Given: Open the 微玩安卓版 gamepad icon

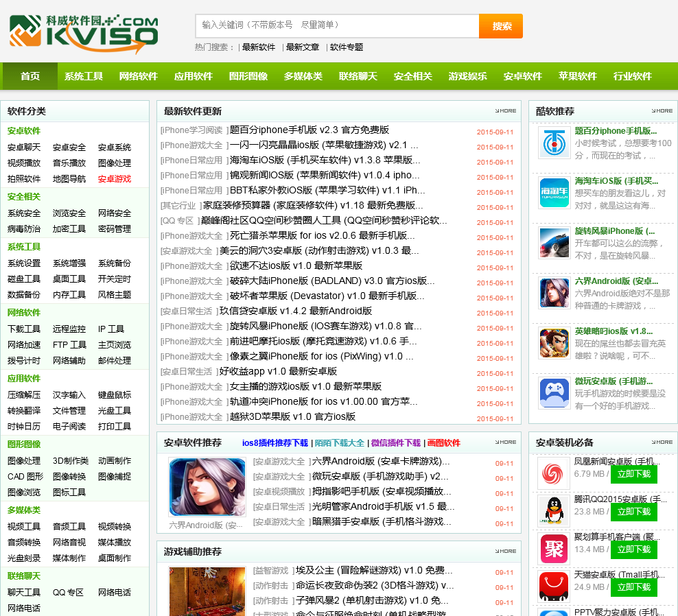Looking at the screenshot, I should (x=554, y=393).
